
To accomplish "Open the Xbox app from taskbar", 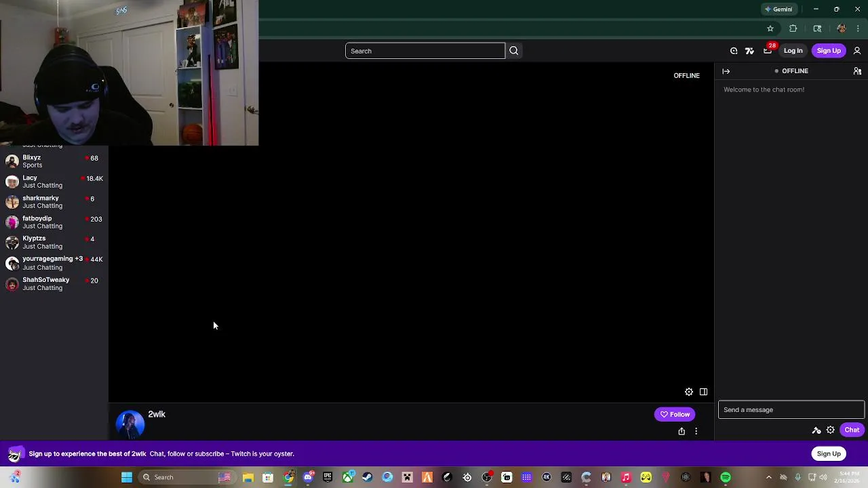I will [x=347, y=477].
